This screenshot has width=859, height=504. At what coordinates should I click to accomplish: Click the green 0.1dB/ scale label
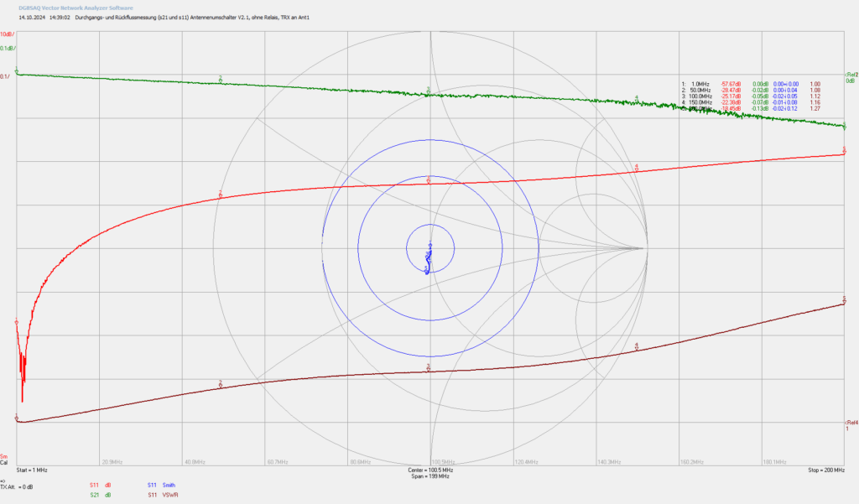coord(8,48)
